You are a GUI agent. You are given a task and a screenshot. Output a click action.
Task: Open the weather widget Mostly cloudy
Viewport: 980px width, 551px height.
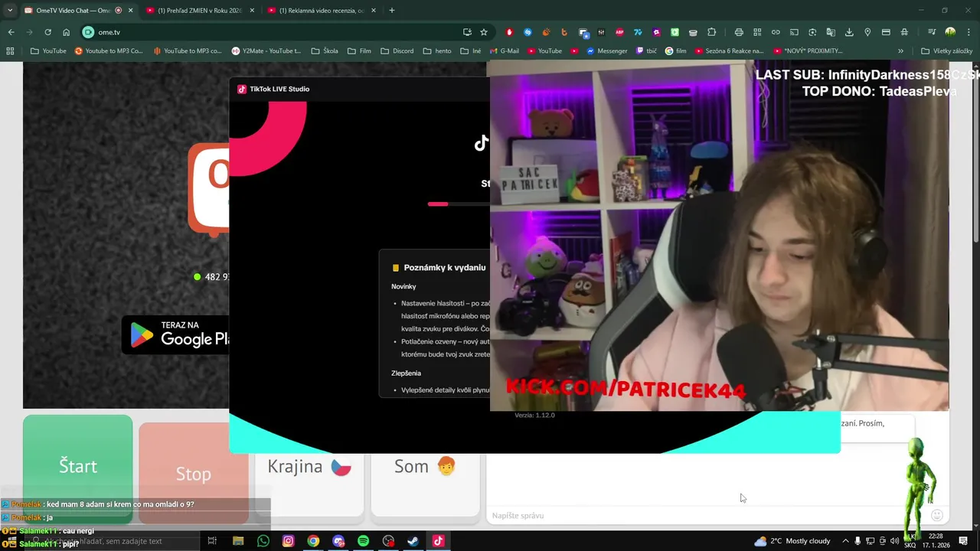pyautogui.click(x=792, y=541)
